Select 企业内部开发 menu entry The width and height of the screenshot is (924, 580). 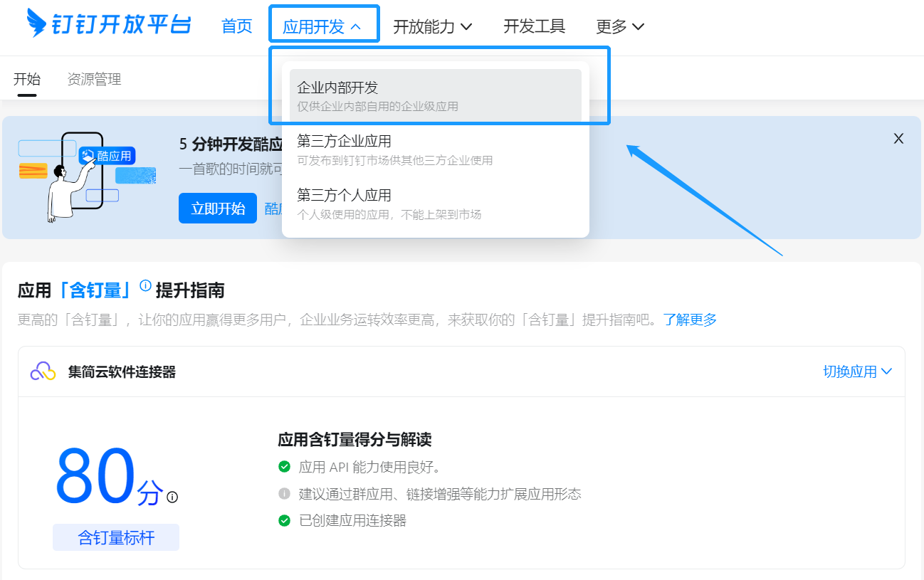tap(436, 96)
